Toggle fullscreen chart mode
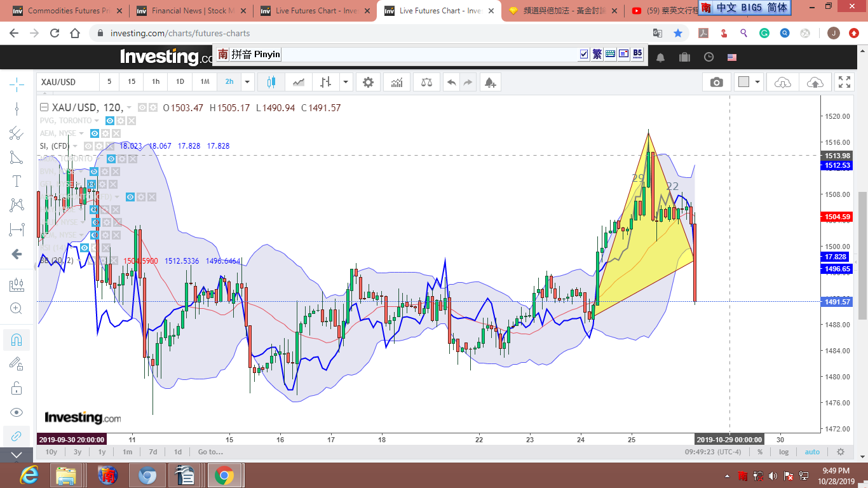Image resolution: width=868 pixels, height=488 pixels. 844,82
